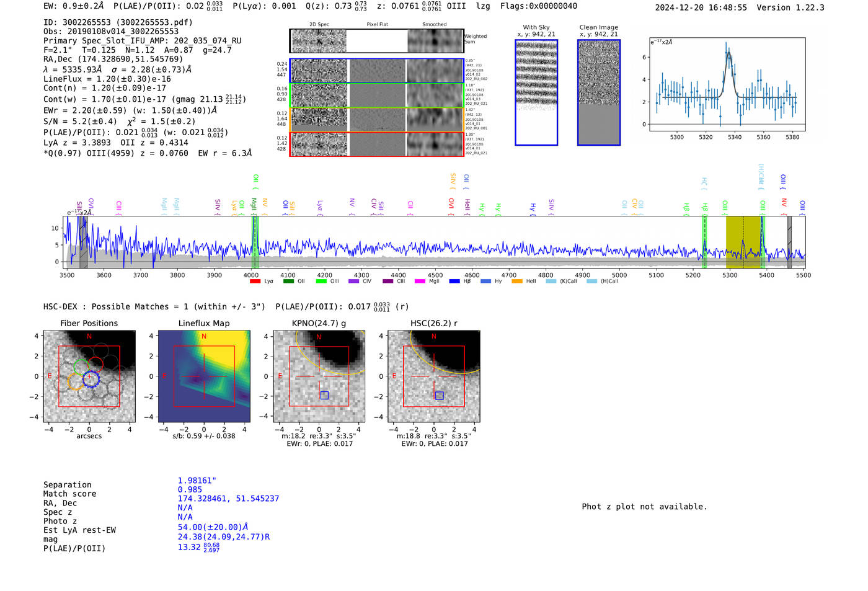Image resolution: width=868 pixels, height=591 pixels.
Task: Click the blue square marker in the HSC image
Action: [440, 395]
